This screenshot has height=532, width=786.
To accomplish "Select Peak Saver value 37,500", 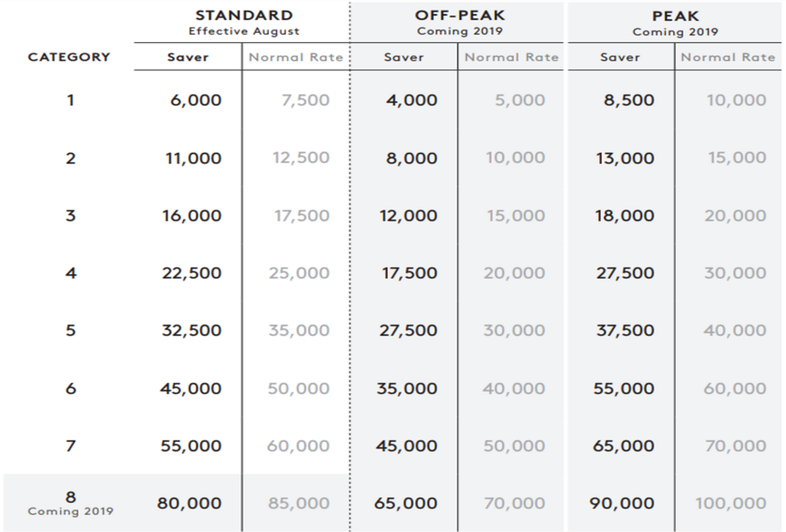I will (625, 330).
